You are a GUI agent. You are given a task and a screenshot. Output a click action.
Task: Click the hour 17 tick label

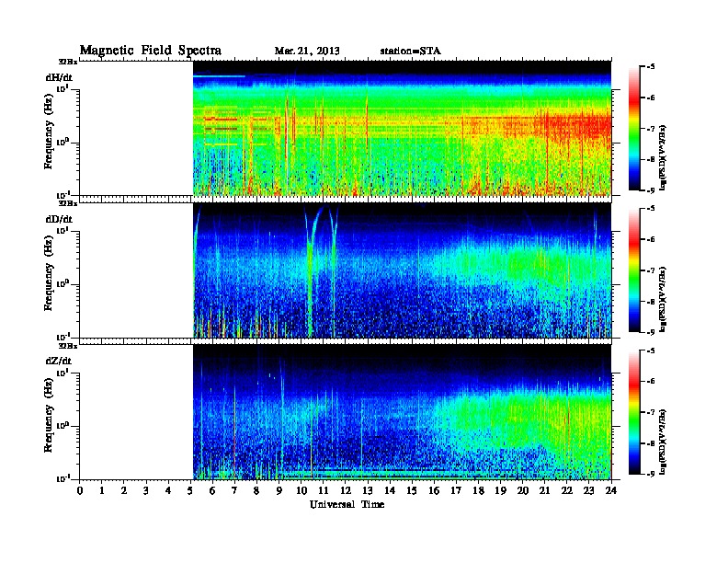(456, 491)
